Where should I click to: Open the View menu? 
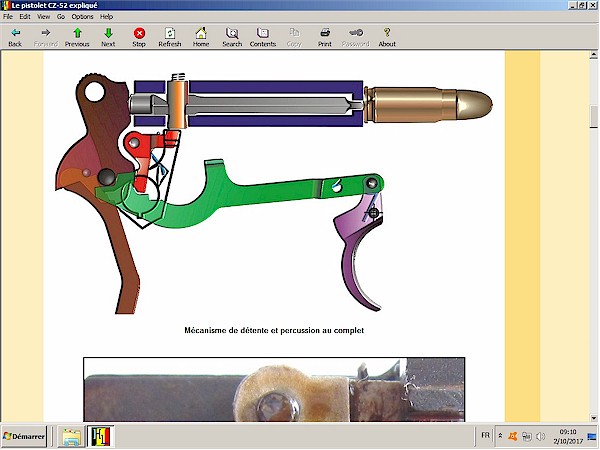[x=43, y=16]
